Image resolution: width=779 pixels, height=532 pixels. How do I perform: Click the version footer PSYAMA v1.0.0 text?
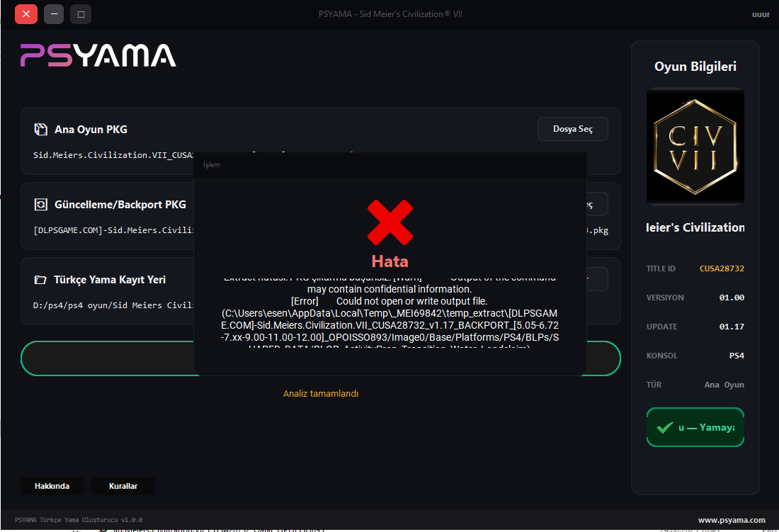coord(79,520)
